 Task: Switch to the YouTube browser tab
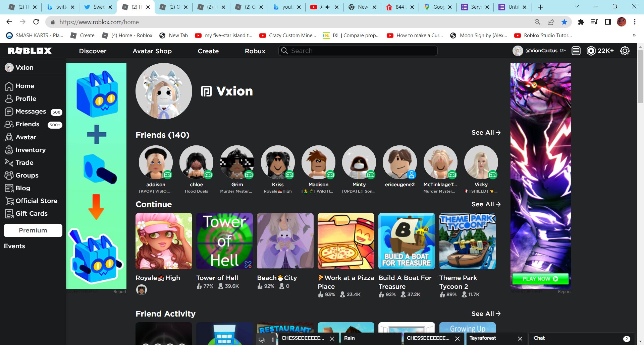(x=324, y=7)
